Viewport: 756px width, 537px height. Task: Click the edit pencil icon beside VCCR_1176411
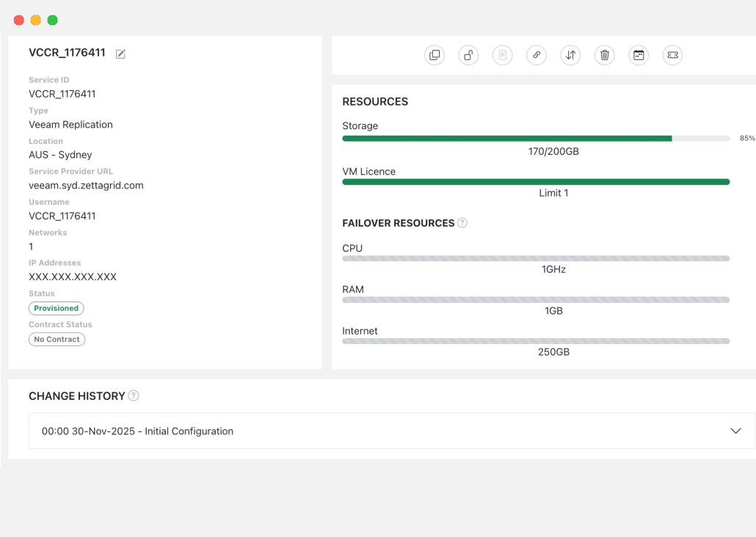pos(120,54)
